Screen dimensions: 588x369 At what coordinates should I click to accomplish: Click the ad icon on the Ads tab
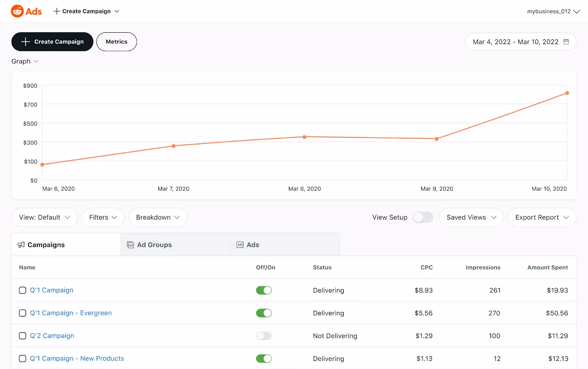239,244
